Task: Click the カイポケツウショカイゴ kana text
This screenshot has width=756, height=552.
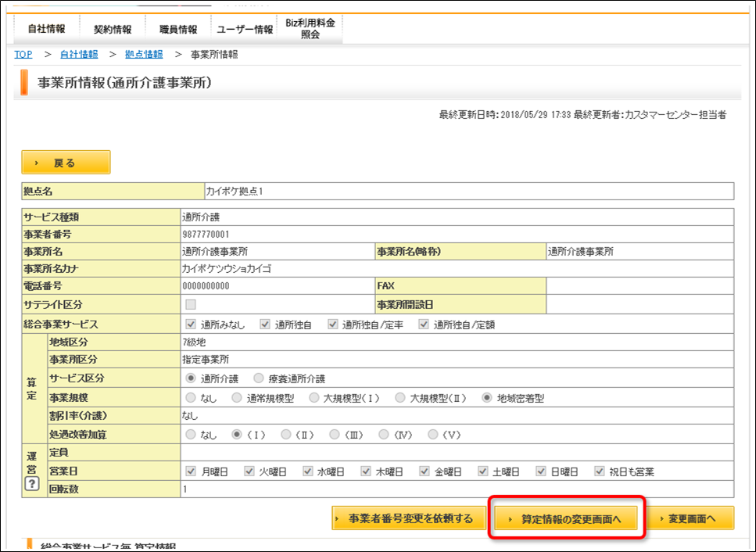Action: (x=227, y=268)
